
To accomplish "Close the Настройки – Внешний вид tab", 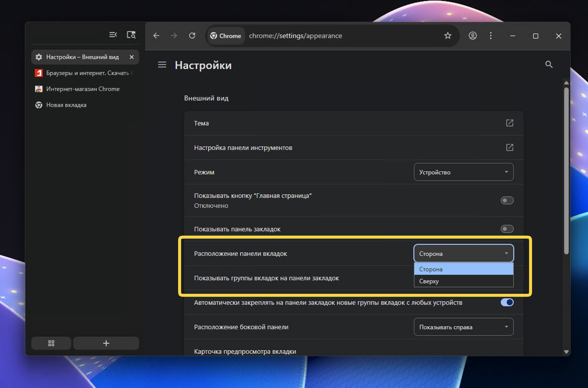I will pos(132,57).
